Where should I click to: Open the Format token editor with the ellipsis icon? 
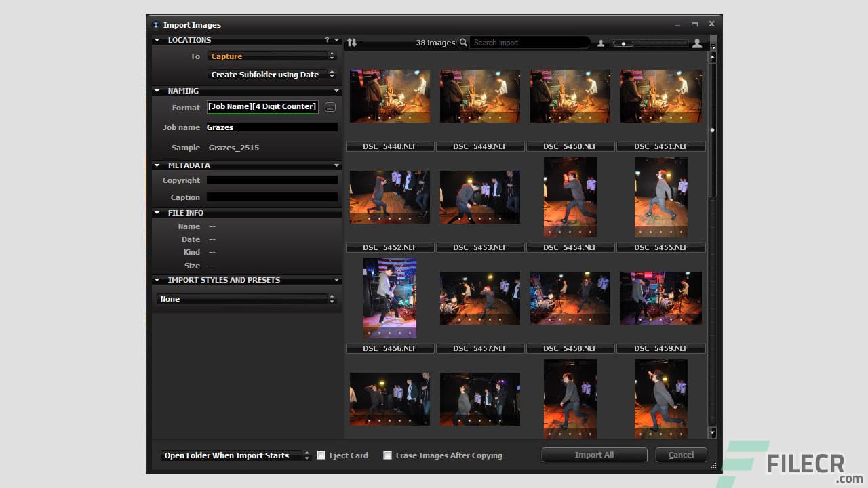pos(330,106)
